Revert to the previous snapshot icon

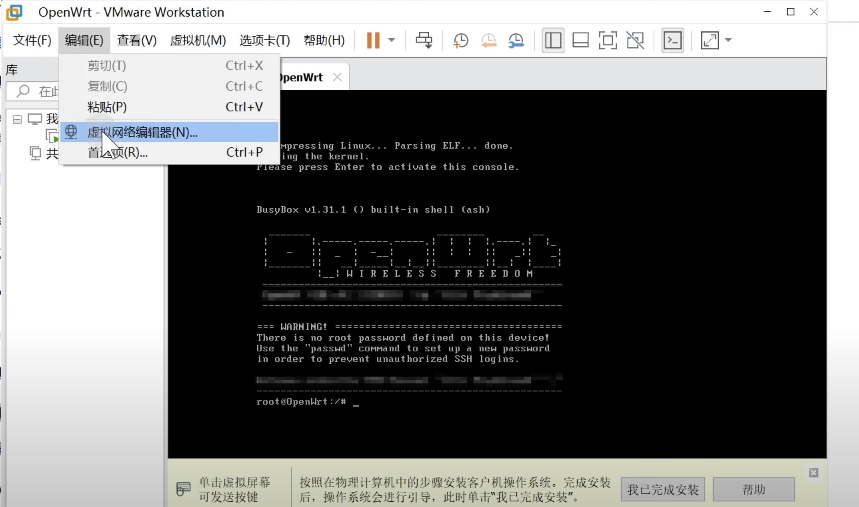tap(489, 40)
